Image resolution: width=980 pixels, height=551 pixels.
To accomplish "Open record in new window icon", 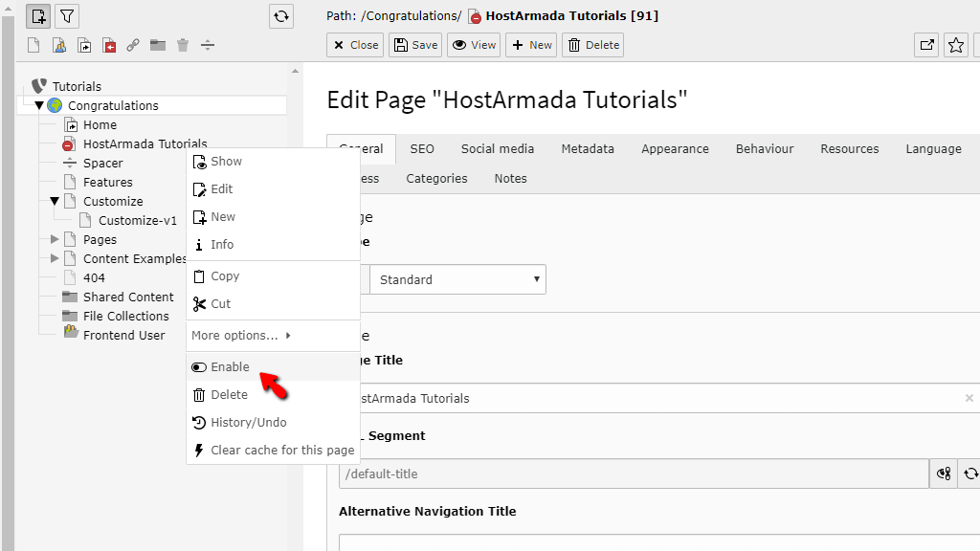I will coord(926,45).
